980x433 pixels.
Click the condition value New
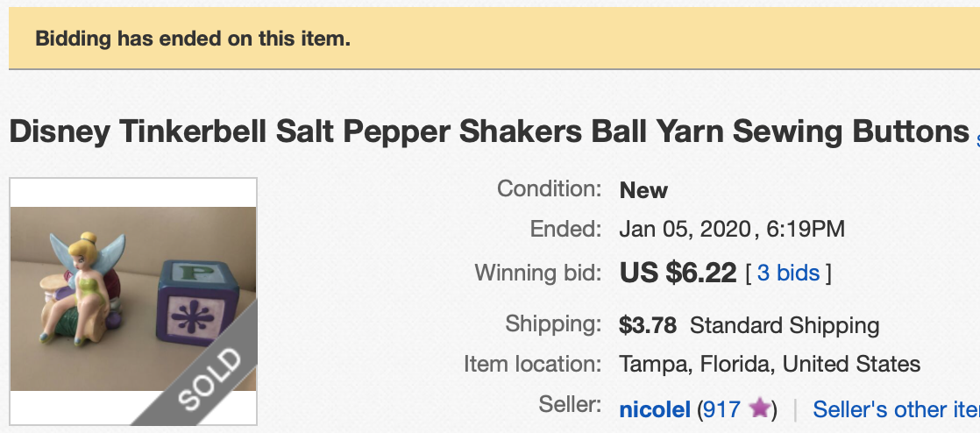tap(643, 190)
